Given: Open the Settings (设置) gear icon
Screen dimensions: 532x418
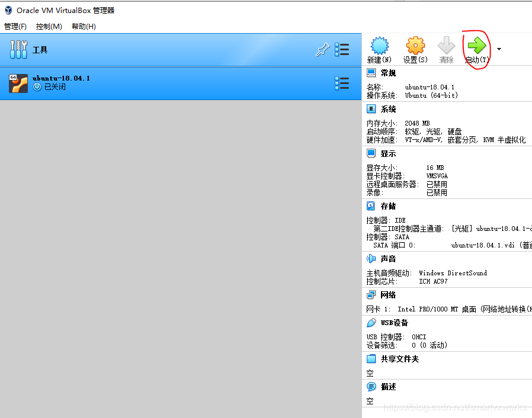Looking at the screenshot, I should pyautogui.click(x=415, y=46).
